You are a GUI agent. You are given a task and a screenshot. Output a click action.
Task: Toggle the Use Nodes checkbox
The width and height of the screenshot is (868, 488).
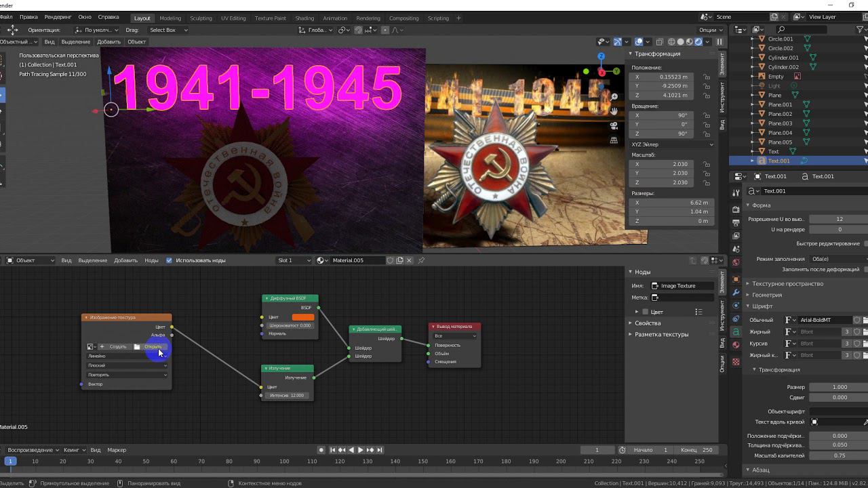pyautogui.click(x=169, y=260)
